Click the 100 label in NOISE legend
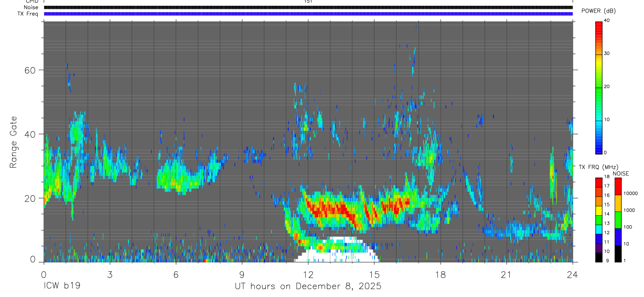644x297 pixels. tap(627, 227)
